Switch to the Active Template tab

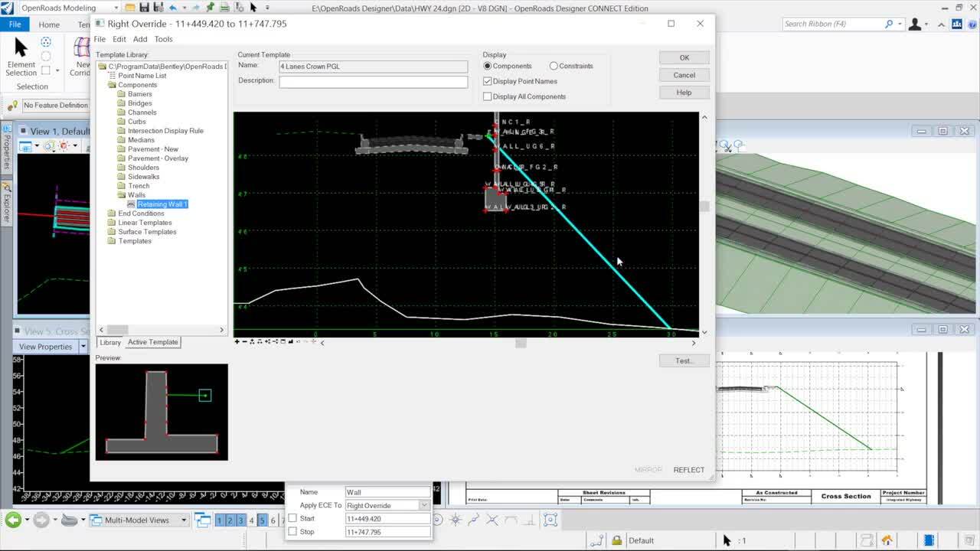click(x=152, y=342)
